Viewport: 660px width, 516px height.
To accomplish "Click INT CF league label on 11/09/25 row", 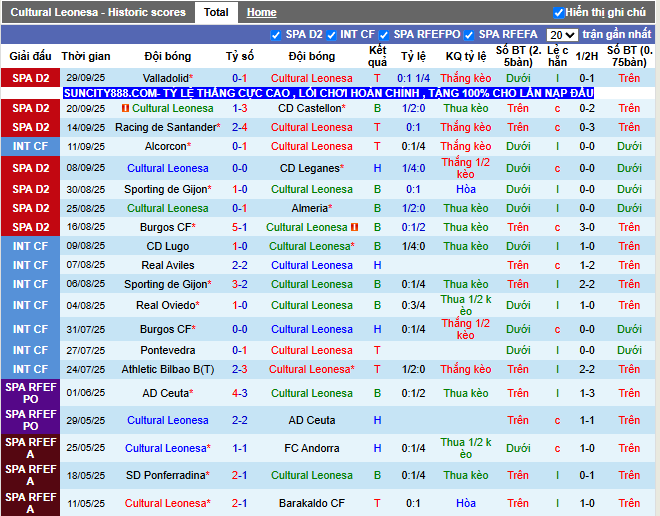I will 30,146.
